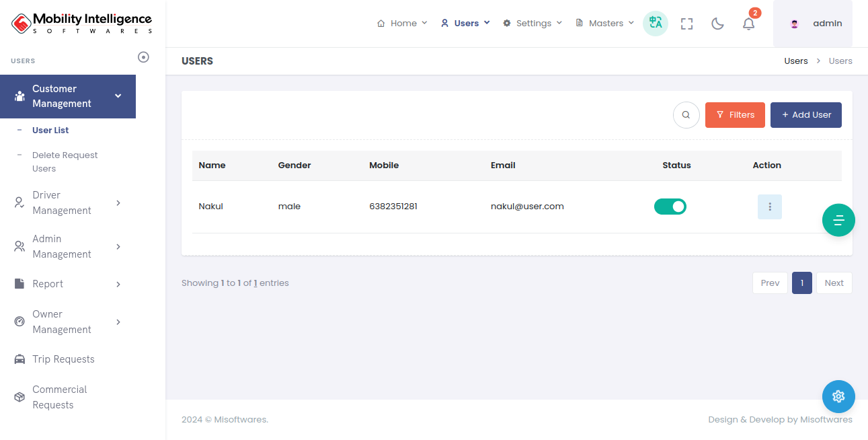Open the Filters panel
Image resolution: width=868 pixels, height=440 pixels.
(x=735, y=115)
